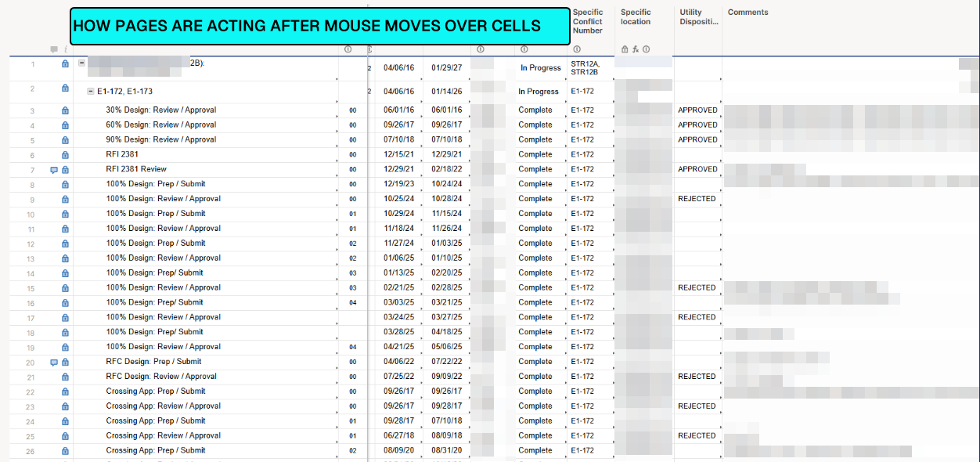The width and height of the screenshot is (980, 462).
Task: Open comment icon on row 20
Action: click(54, 362)
